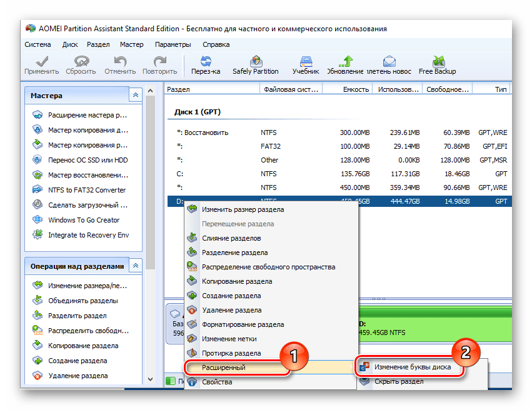Viewport: 532px width, 410px height.
Task: Launch NTFS to FAT32 Converter wizard
Action: click(x=86, y=190)
